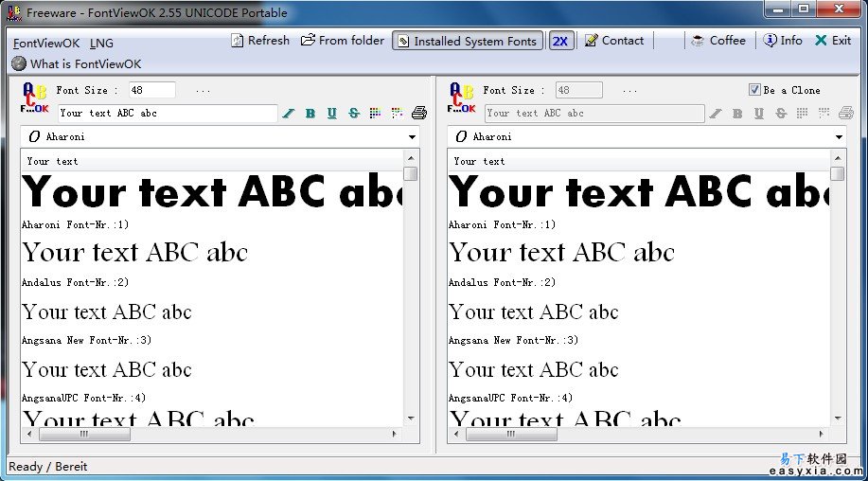Expand the left Aharoni font dropdown
Screen dimensions: 868x481
point(412,137)
